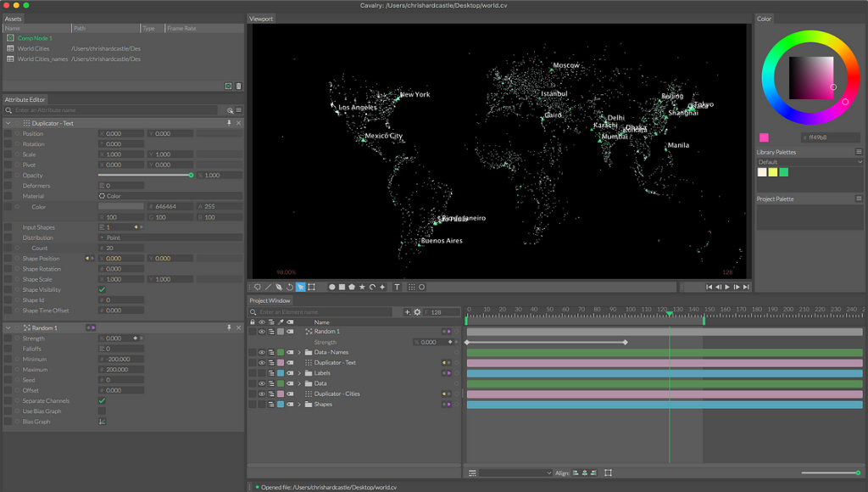
Task: Click the trash icon in Assets panel
Action: click(x=238, y=86)
